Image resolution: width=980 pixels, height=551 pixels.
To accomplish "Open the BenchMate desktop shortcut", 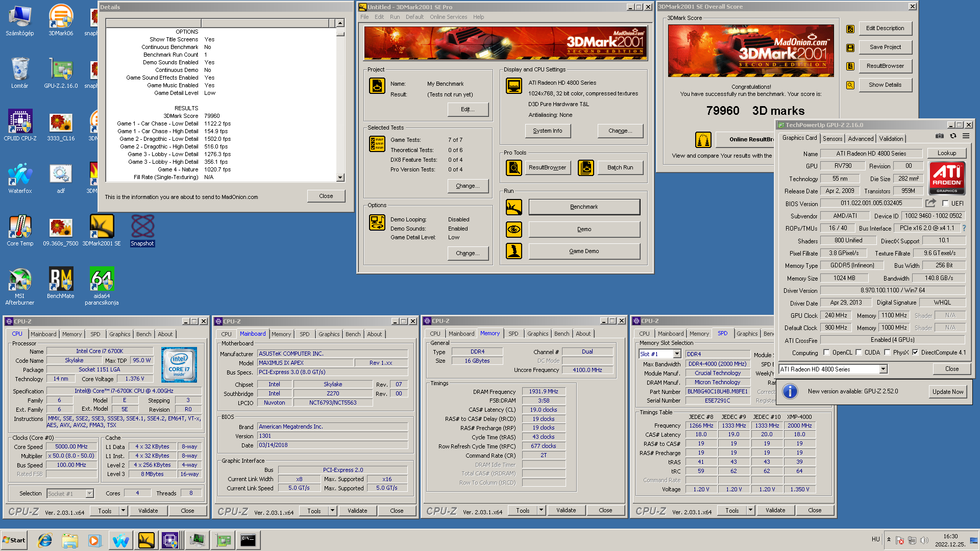I will pos(61,283).
